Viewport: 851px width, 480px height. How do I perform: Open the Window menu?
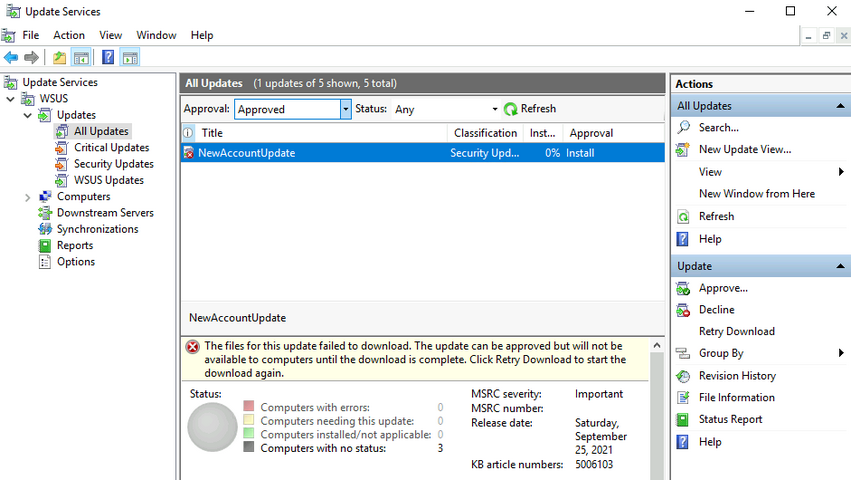[156, 35]
